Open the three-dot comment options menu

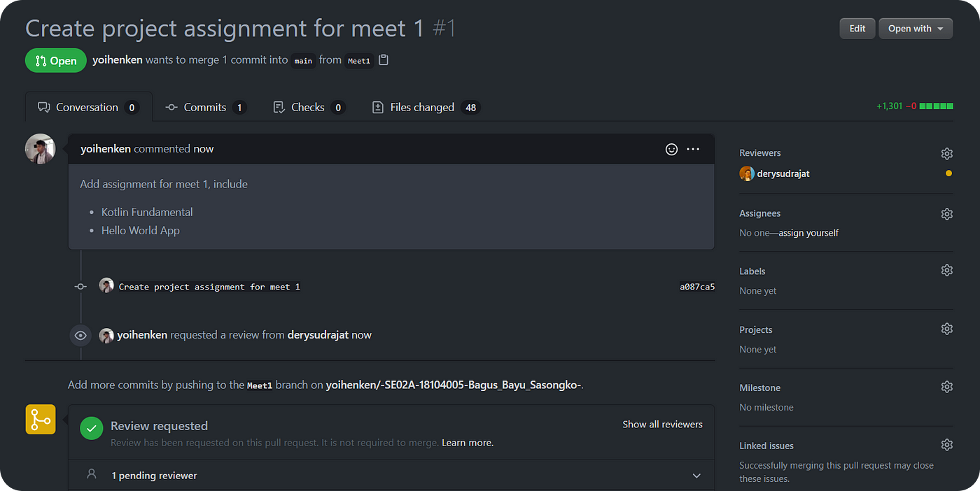pyautogui.click(x=693, y=149)
